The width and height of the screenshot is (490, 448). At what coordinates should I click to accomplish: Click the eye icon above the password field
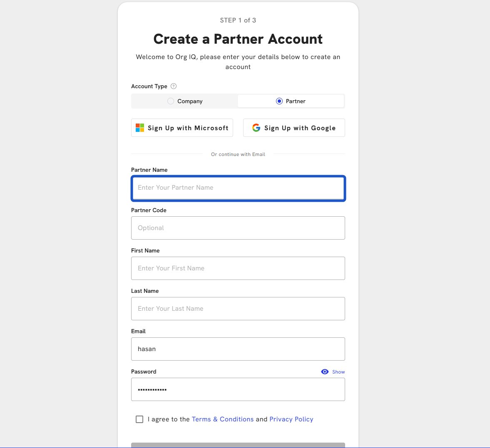click(325, 372)
